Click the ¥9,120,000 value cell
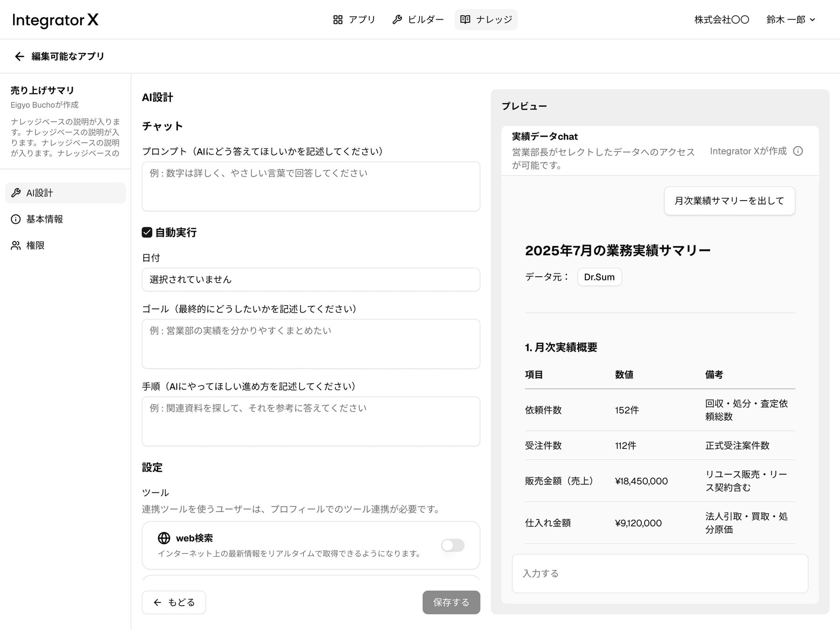Viewport: 840px width, 630px height. (638, 523)
